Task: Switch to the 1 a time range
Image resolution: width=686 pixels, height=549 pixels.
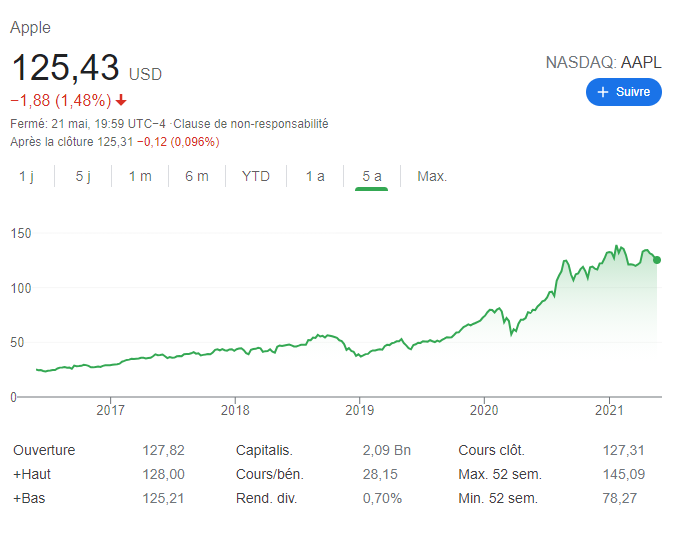Action: pos(315,176)
